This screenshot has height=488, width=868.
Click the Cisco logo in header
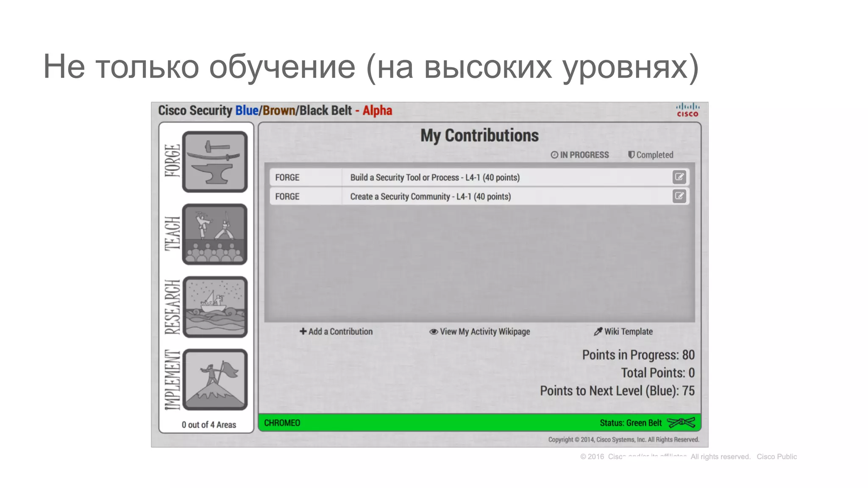click(x=687, y=110)
